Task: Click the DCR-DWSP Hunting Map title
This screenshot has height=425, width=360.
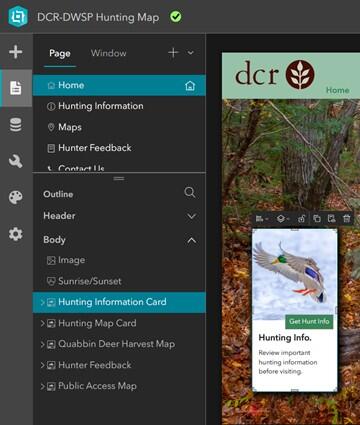Action: click(x=98, y=17)
